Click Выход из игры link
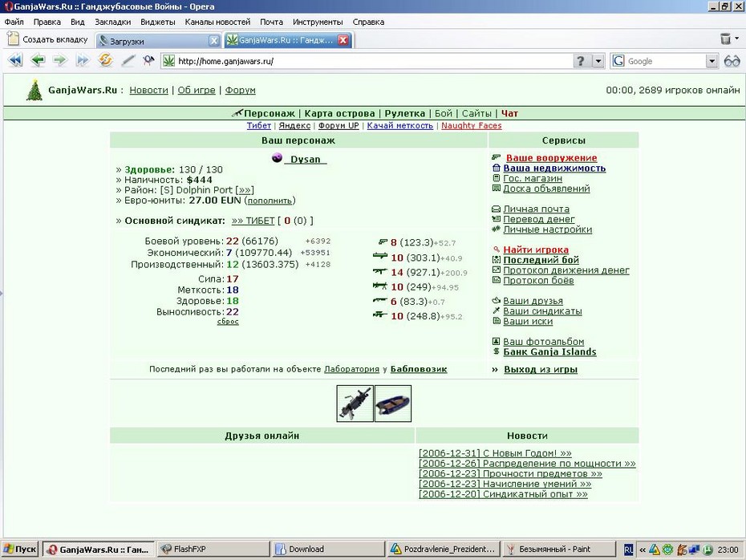Viewport: 746px width, 560px height. [x=541, y=369]
